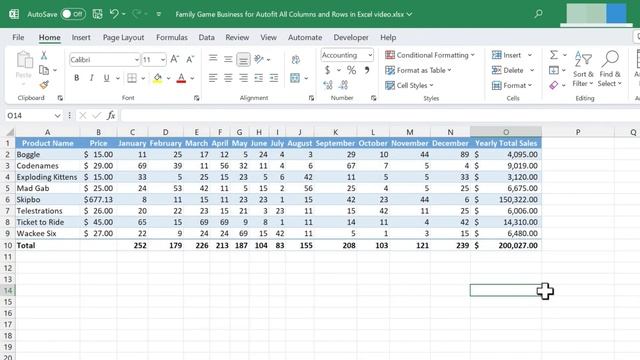Viewport: 640px width, 360px height.
Task: Click the Delete cells button
Action: [x=508, y=70]
